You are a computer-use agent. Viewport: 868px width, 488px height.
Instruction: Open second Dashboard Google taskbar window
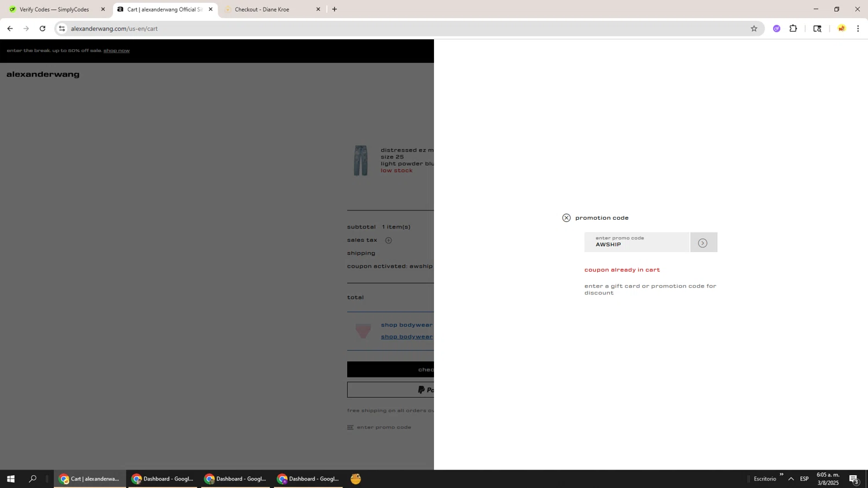[x=236, y=479]
